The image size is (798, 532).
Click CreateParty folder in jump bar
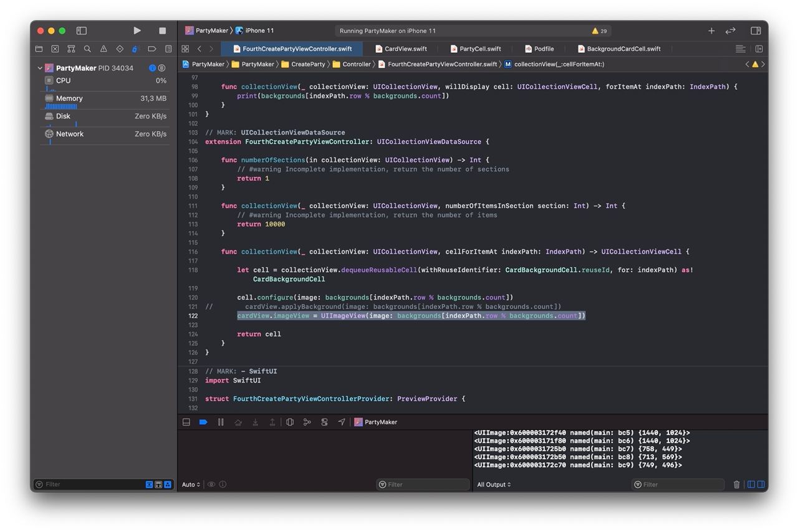[303, 64]
